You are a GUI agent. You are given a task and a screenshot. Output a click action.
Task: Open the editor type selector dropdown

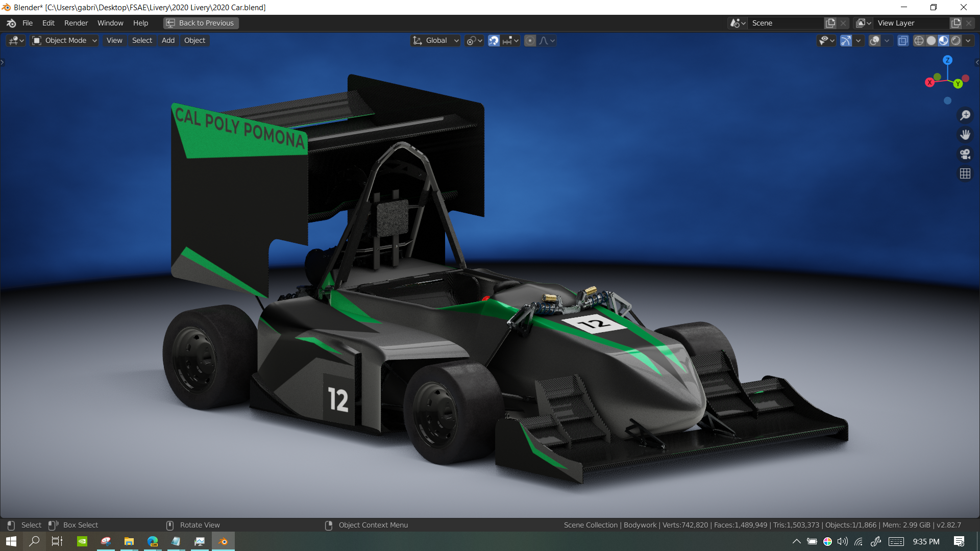point(16,40)
